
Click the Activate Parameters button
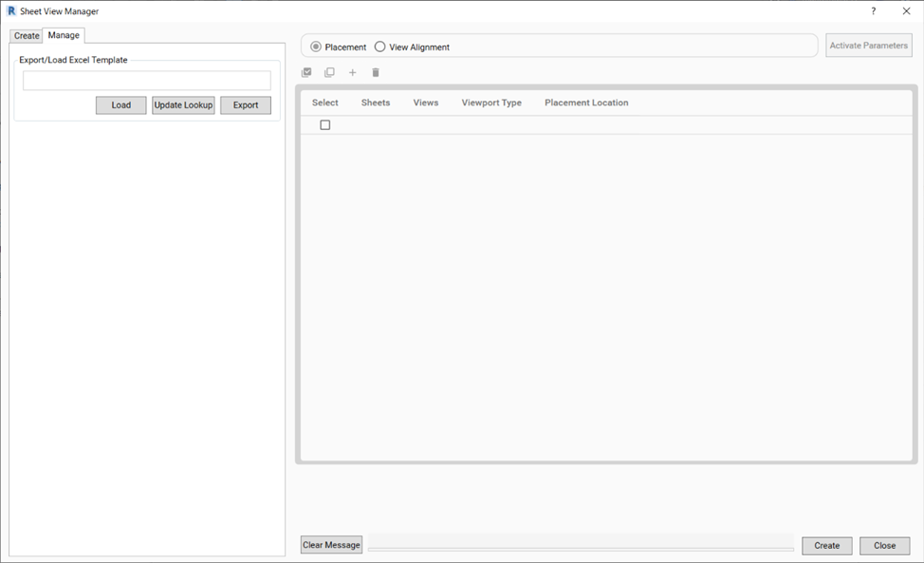[869, 46]
